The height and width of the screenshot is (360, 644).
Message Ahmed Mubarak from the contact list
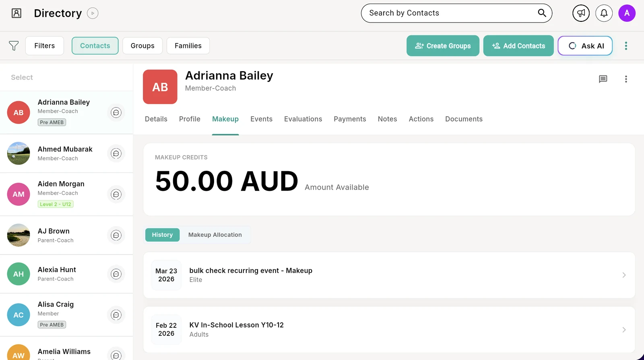pos(116,153)
